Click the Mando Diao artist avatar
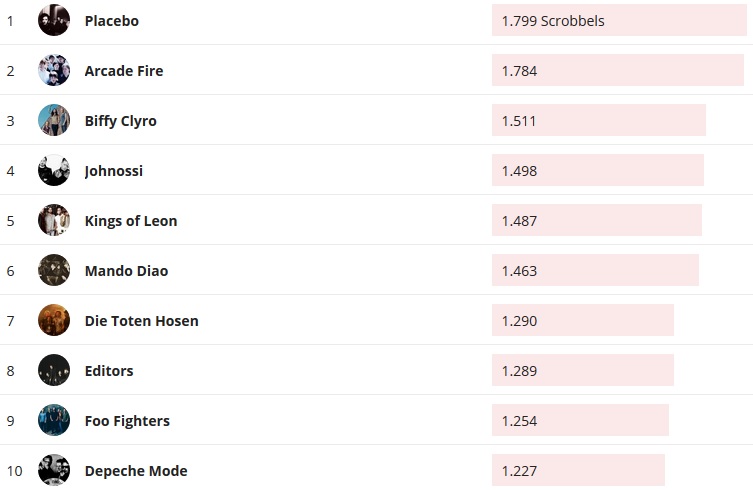The image size is (753, 492). 54,270
